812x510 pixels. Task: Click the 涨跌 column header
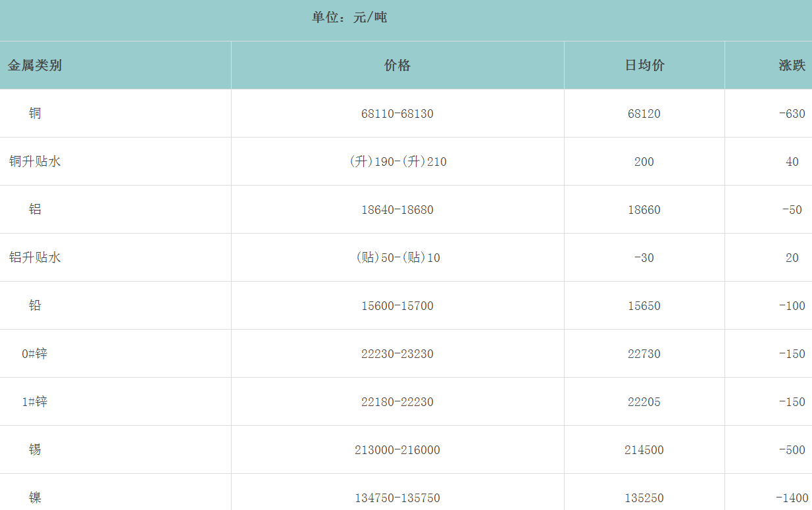click(x=792, y=65)
